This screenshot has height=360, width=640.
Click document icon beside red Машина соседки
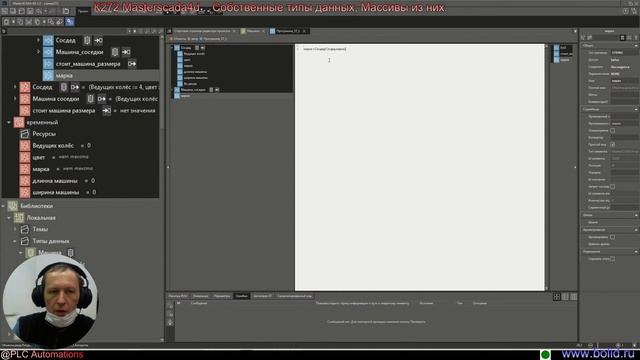(90, 99)
